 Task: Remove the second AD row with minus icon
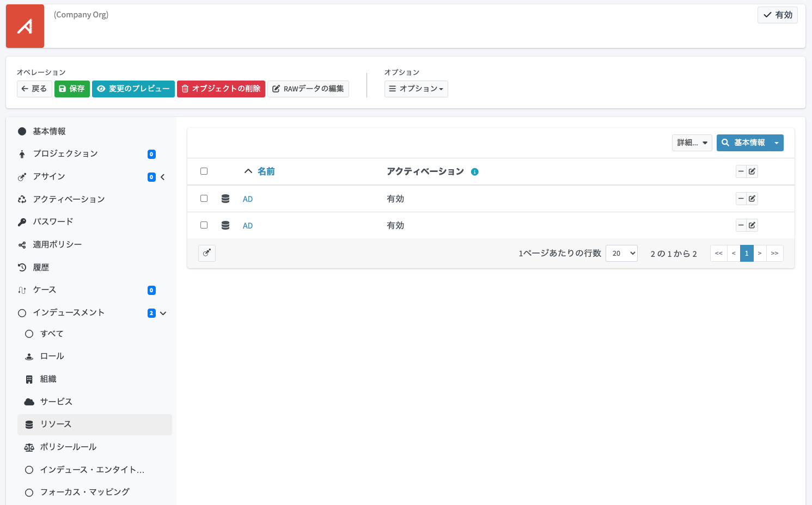tap(741, 225)
